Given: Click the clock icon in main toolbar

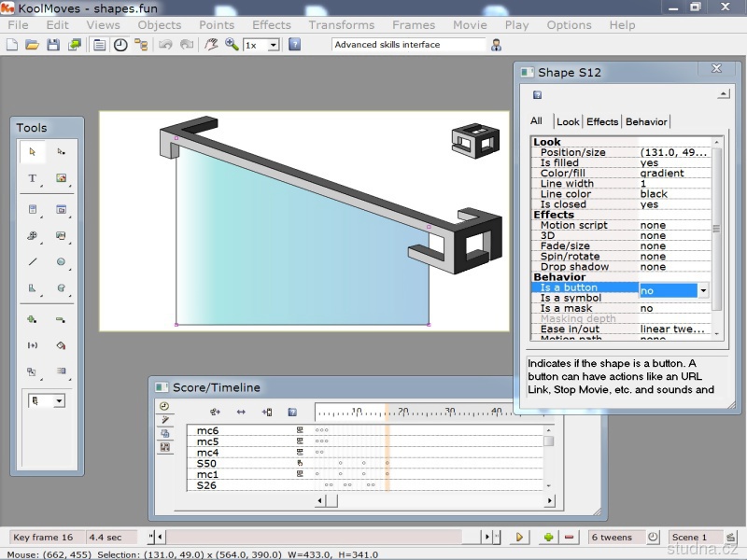Looking at the screenshot, I should click(x=120, y=45).
